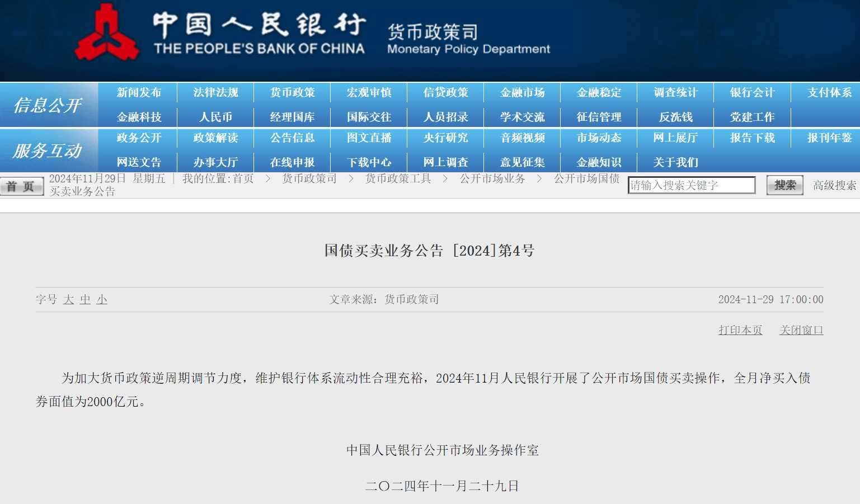
Task: Click the date line 二〇二四年十一月二十九日
Action: (x=442, y=486)
